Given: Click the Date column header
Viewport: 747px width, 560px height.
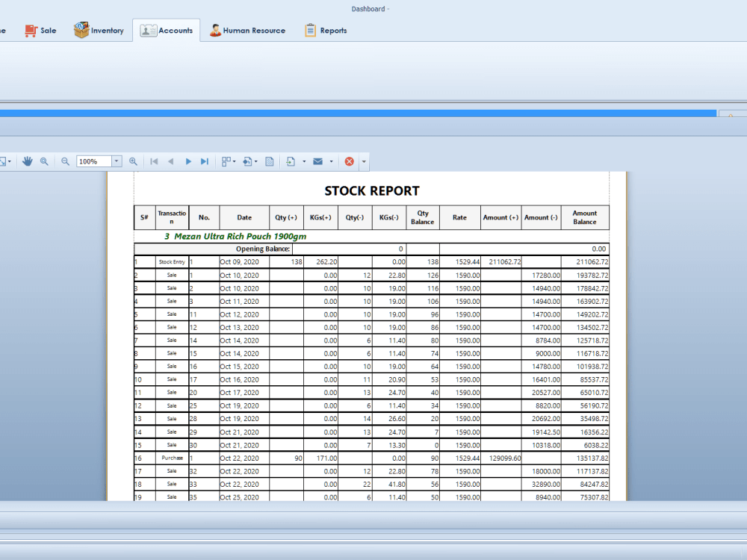Looking at the screenshot, I should coord(244,217).
